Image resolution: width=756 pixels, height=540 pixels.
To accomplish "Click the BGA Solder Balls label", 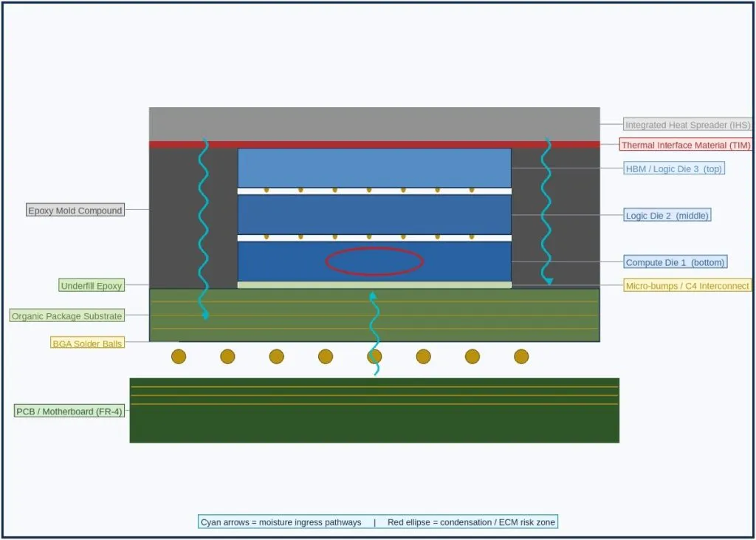I will 87,343.
